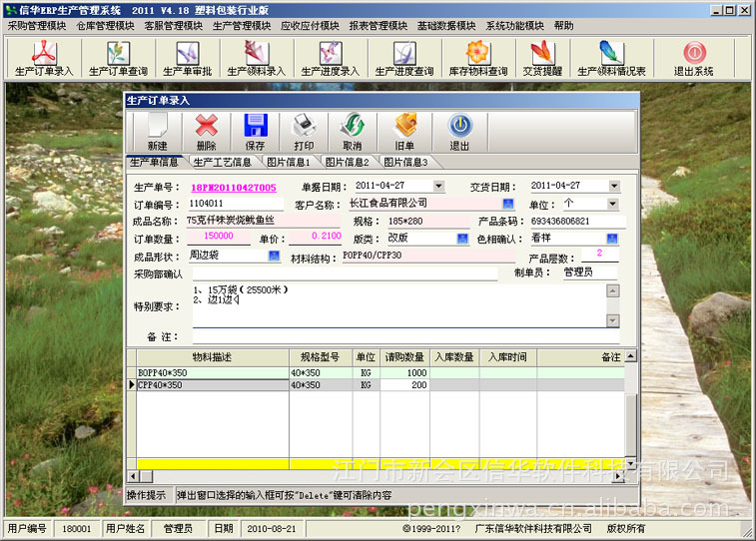Open 生产订单查询 toolbar icon
Viewport: 756px width, 541px height.
coord(118,58)
